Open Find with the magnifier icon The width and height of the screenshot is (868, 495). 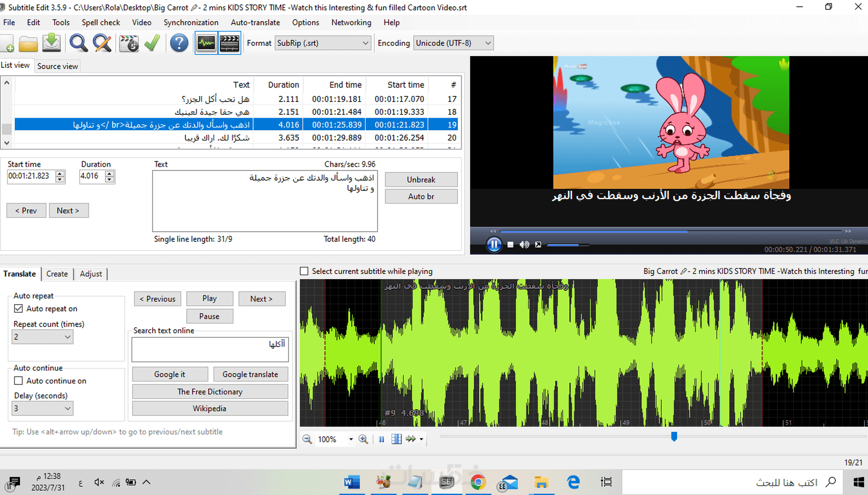point(79,43)
